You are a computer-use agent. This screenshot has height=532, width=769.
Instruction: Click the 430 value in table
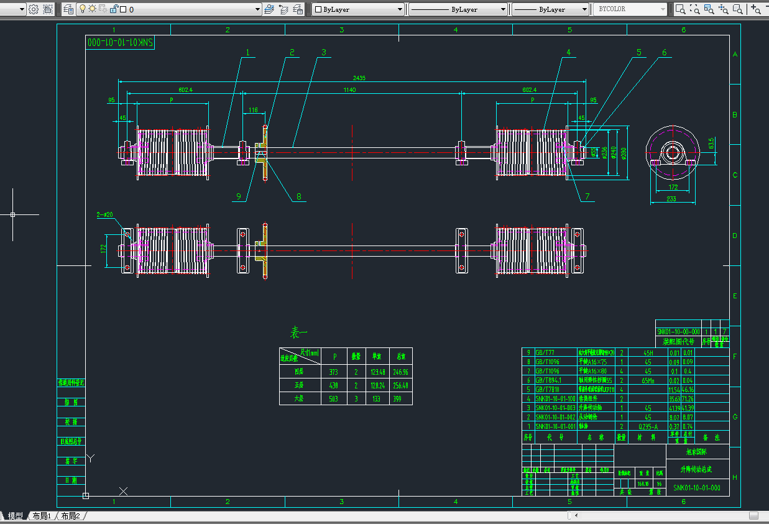(334, 385)
